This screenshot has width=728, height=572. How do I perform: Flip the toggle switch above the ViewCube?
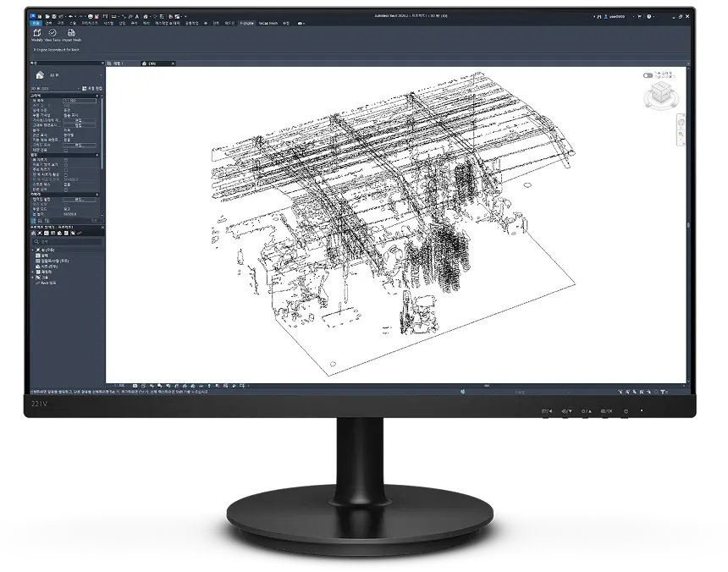[648, 75]
